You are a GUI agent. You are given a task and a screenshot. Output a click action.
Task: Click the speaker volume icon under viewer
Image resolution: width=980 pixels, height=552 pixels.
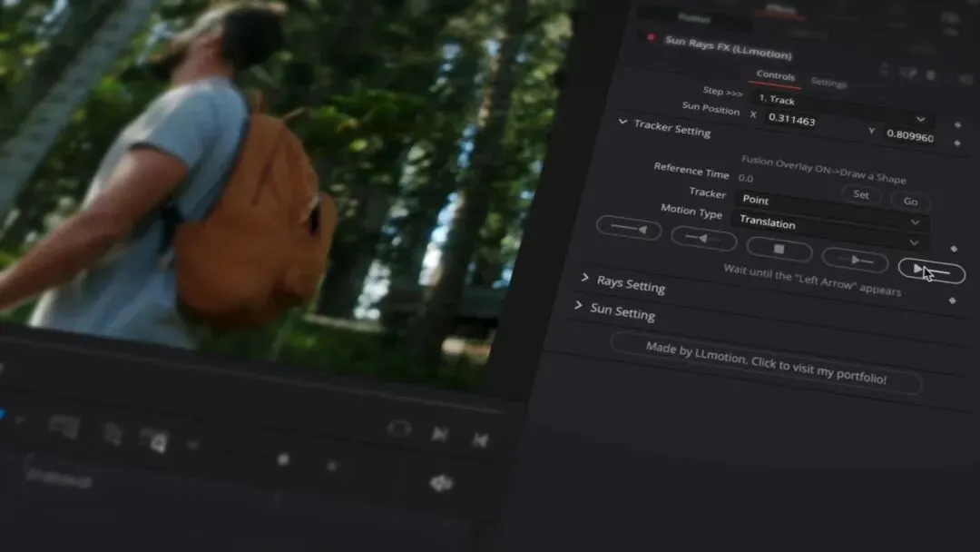click(441, 483)
